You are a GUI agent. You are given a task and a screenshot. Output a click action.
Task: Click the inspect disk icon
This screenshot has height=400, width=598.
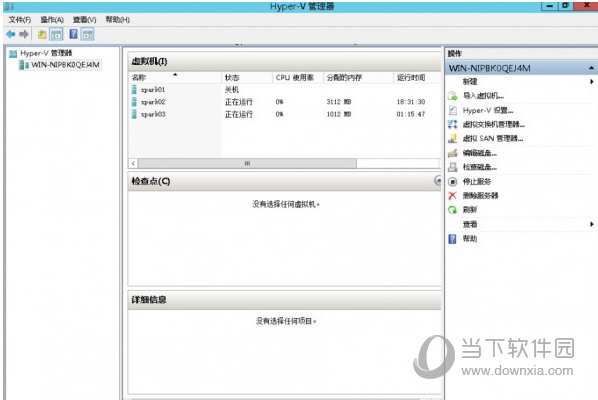453,167
